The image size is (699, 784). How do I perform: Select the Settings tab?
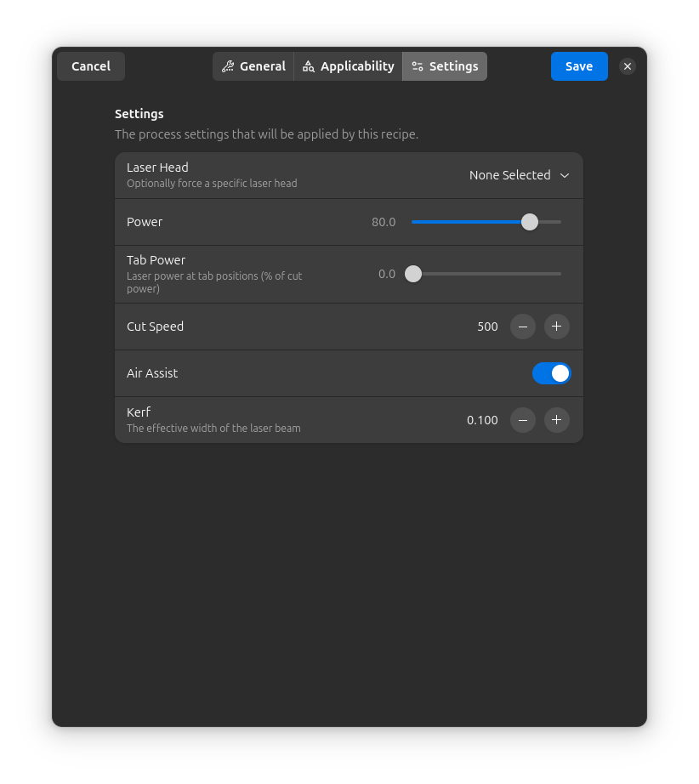click(444, 65)
